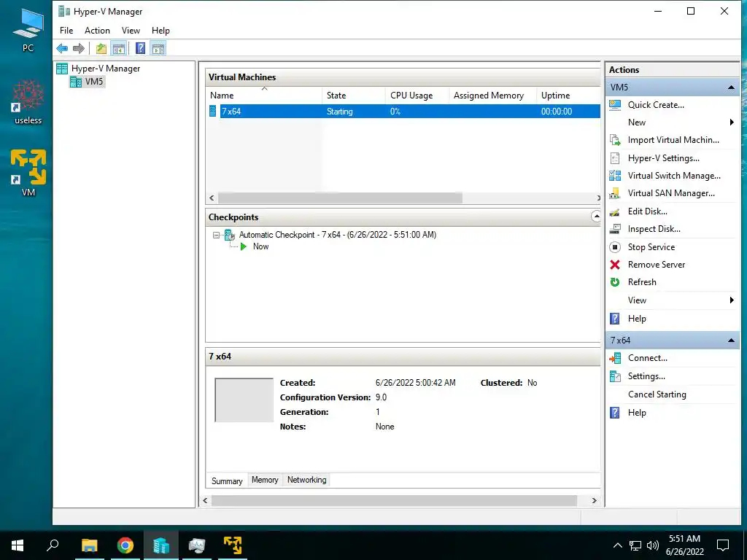
Task: Click the blue Help toolbar icon
Action: click(140, 48)
